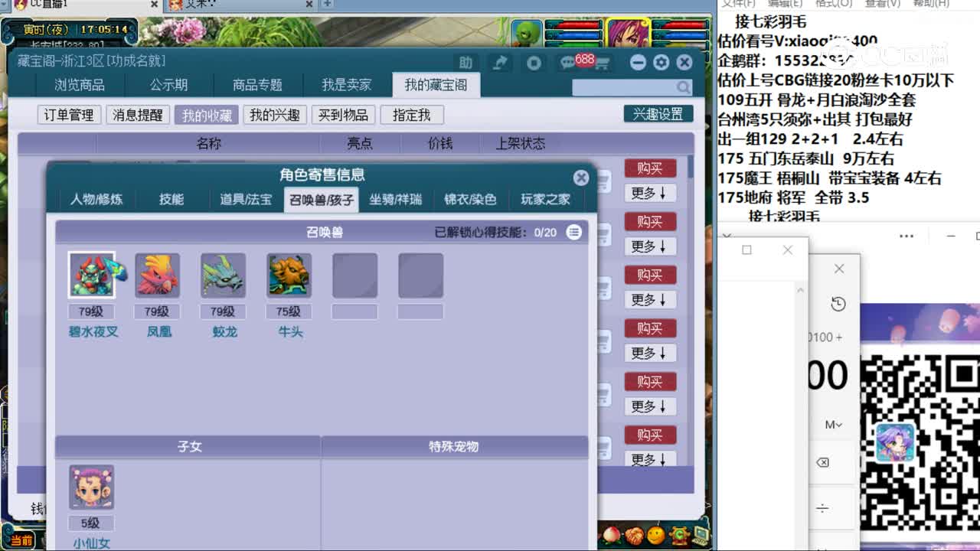This screenshot has width=980, height=551.
Task: Click the monitor icon at the hotbar's far right
Action: [701, 536]
